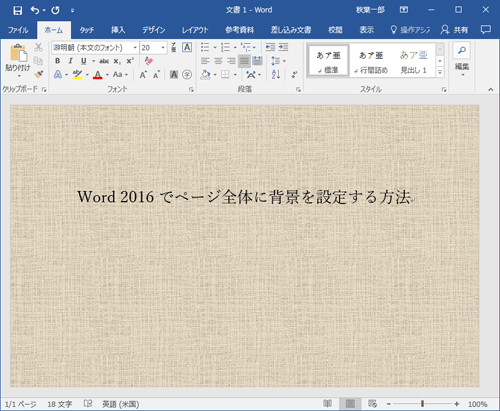500x411 pixels.
Task: Clear all formatting with the eraser icon
Action: pyautogui.click(x=148, y=61)
